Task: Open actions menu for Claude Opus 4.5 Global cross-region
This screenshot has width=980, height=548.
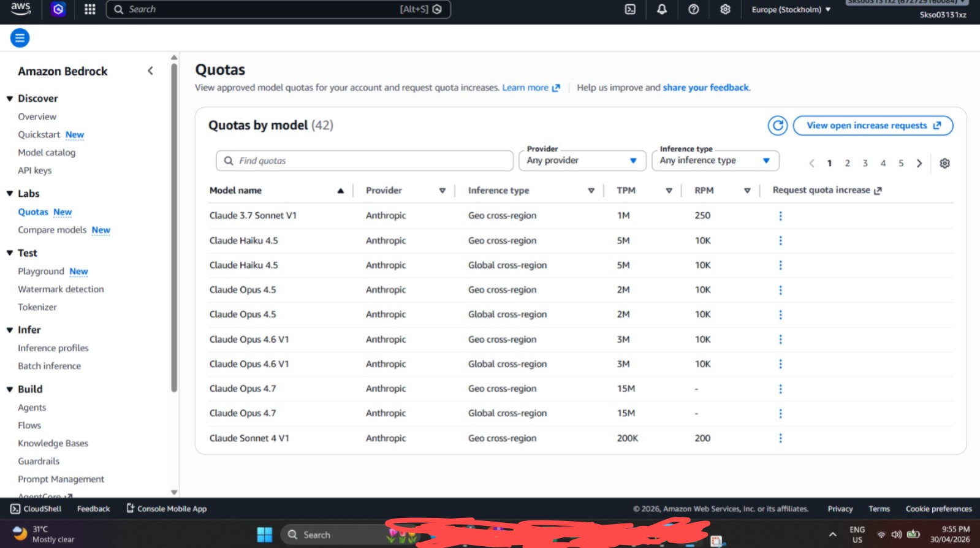Action: click(780, 314)
